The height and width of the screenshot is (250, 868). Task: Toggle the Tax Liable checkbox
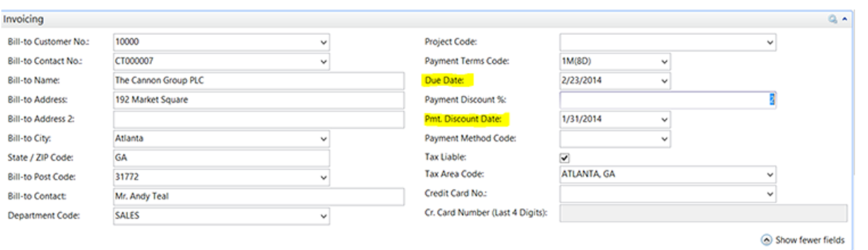[x=565, y=158]
